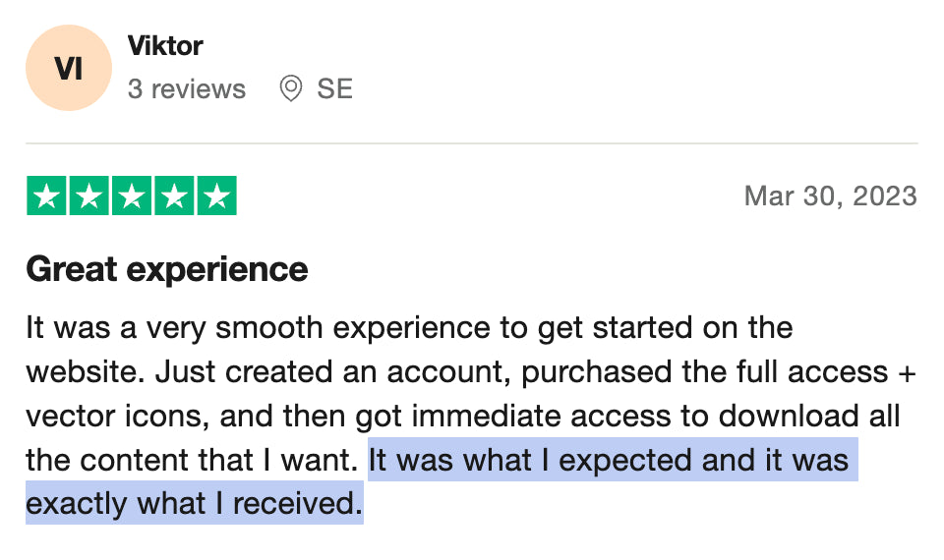Click the third green star
The height and width of the screenshot is (560, 944).
coord(132,196)
